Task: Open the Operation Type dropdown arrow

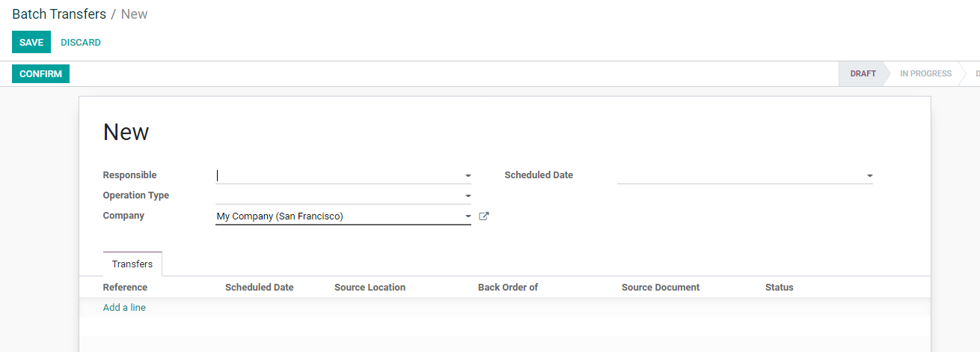Action: (468, 196)
